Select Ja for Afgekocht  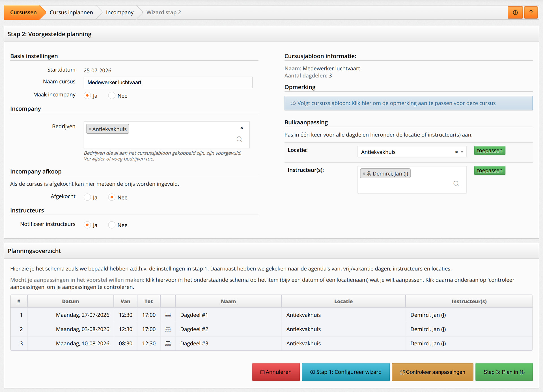point(87,197)
